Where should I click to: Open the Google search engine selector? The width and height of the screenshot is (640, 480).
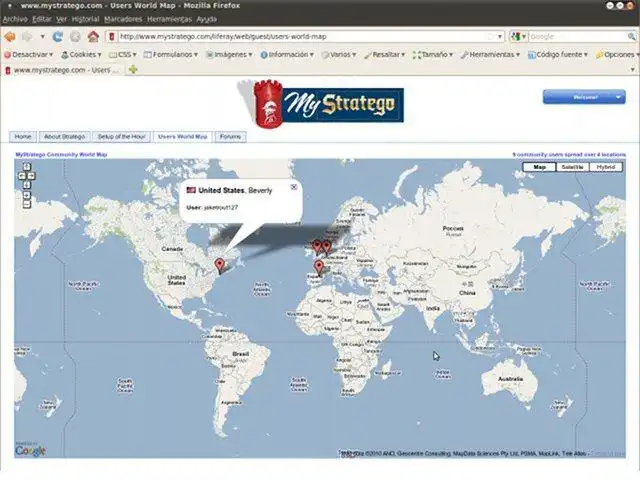pyautogui.click(x=519, y=37)
